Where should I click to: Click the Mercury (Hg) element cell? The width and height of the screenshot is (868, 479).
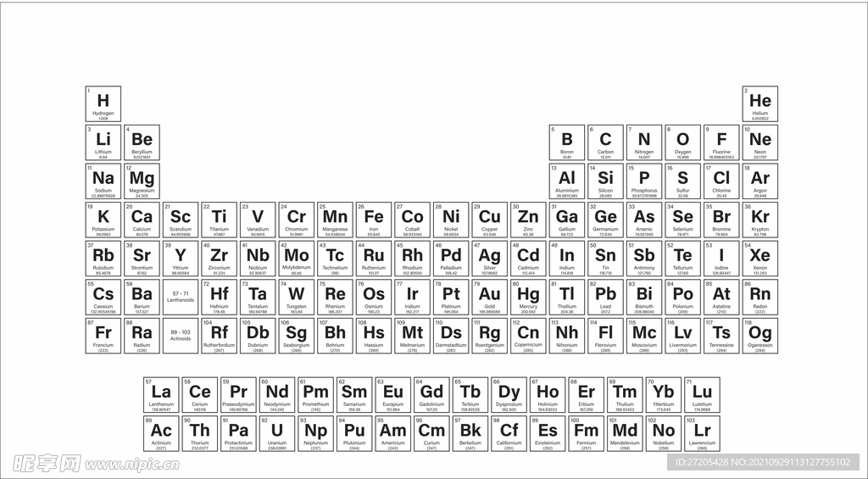pyautogui.click(x=528, y=297)
